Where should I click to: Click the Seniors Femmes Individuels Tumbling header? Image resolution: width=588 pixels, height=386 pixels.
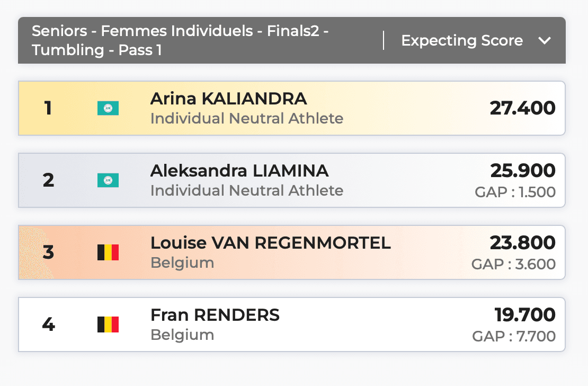coord(180,40)
